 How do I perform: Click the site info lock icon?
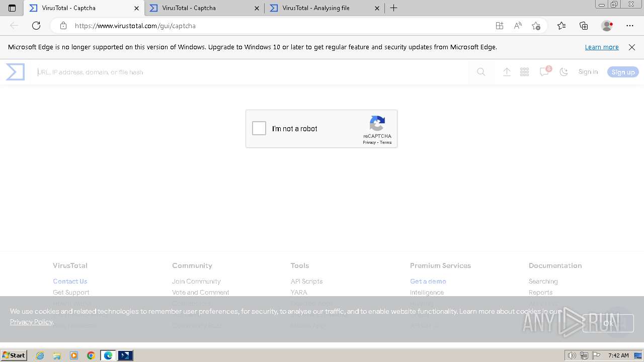pyautogui.click(x=63, y=26)
